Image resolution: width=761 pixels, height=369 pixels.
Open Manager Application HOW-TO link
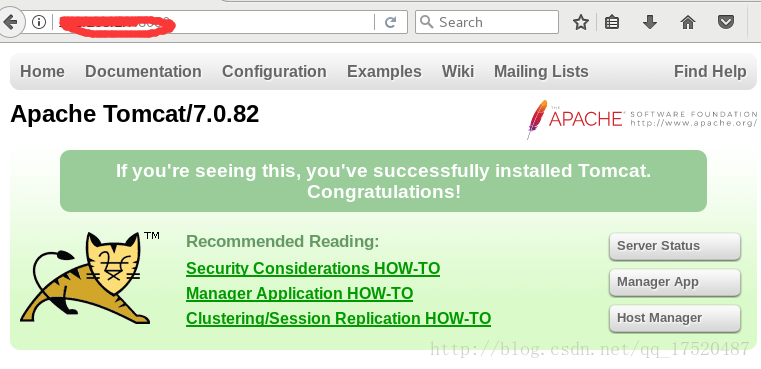coord(299,293)
